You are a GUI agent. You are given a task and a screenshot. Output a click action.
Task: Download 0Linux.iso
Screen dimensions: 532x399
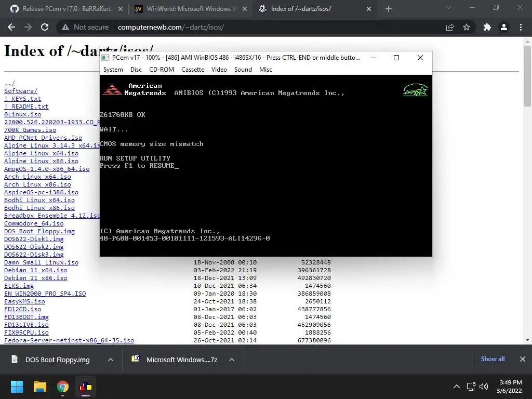[x=22, y=114]
